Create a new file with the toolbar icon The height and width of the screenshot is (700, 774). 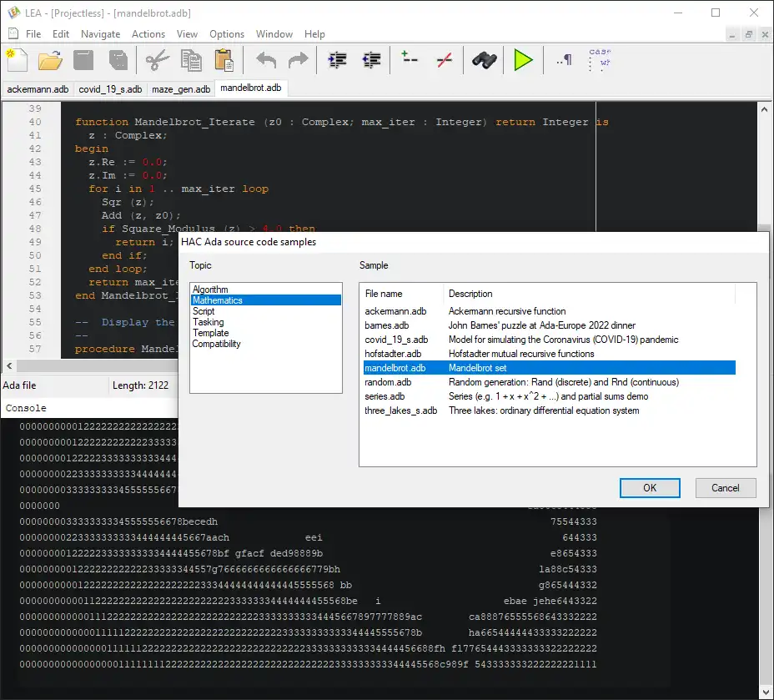(x=18, y=60)
